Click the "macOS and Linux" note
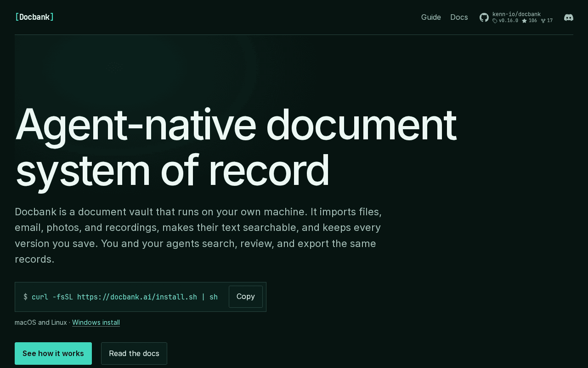This screenshot has width=588, height=368. pyautogui.click(x=41, y=322)
